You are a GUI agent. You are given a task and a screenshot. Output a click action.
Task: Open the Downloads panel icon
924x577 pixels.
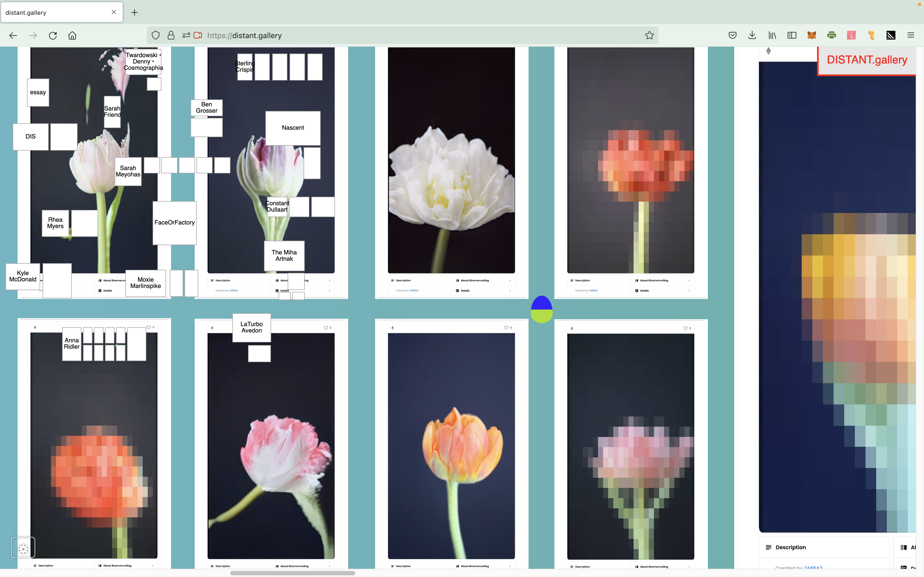pos(752,35)
